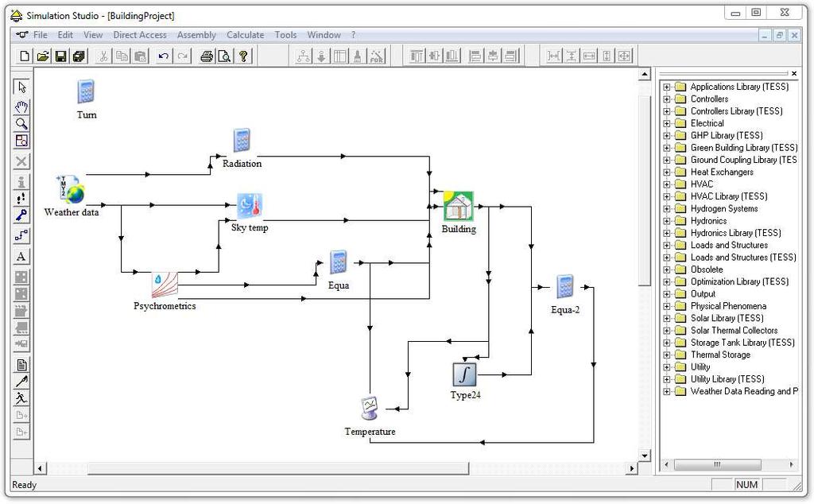Expand the Heat Exchangers folder
This screenshot has width=814, height=504.
coord(667,173)
